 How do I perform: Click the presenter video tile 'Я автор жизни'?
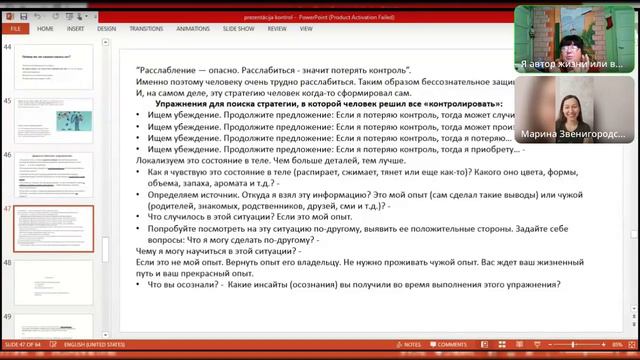[x=574, y=39]
